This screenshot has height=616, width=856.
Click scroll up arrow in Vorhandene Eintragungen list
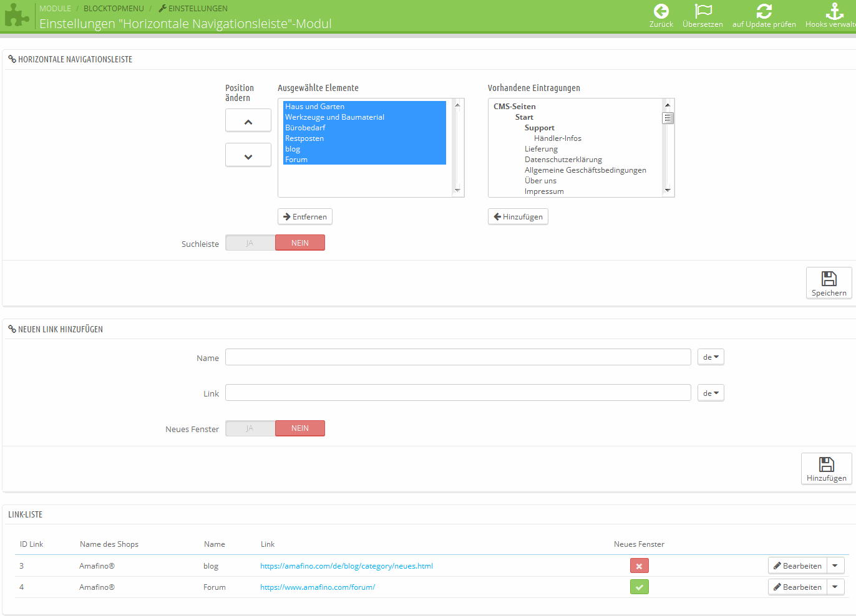668,105
